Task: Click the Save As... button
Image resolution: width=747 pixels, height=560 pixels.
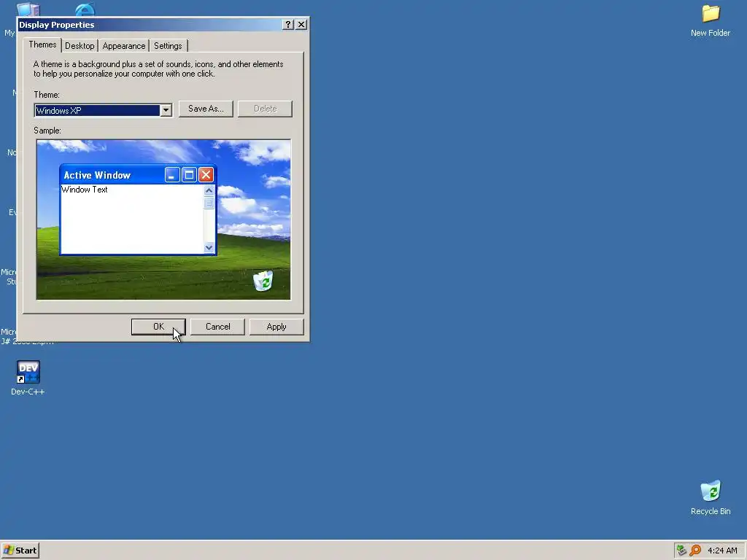Action: click(206, 109)
